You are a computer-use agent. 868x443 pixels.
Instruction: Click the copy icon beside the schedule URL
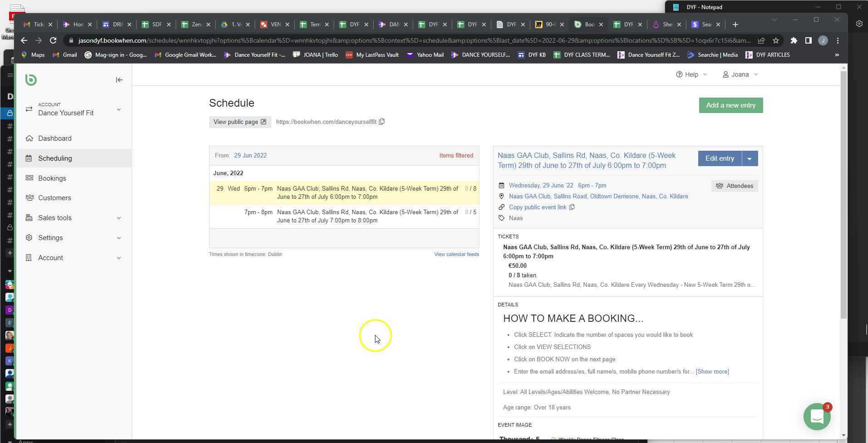pyautogui.click(x=381, y=122)
